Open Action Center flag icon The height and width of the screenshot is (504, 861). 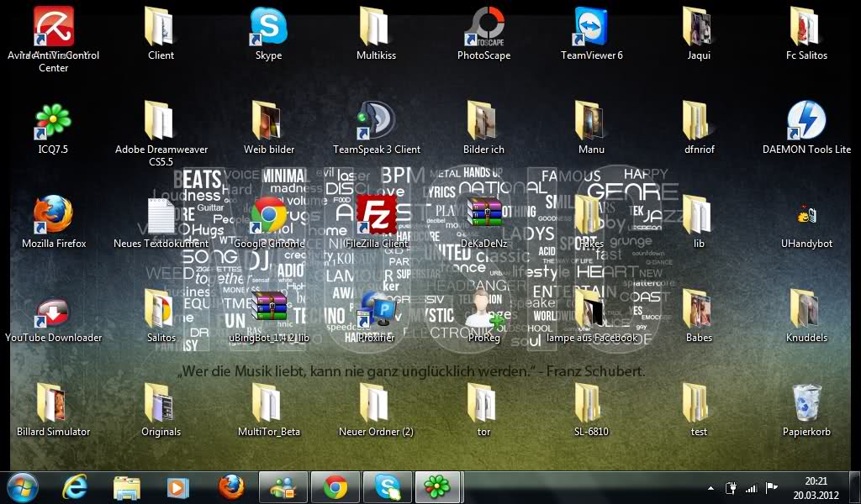tap(772, 487)
